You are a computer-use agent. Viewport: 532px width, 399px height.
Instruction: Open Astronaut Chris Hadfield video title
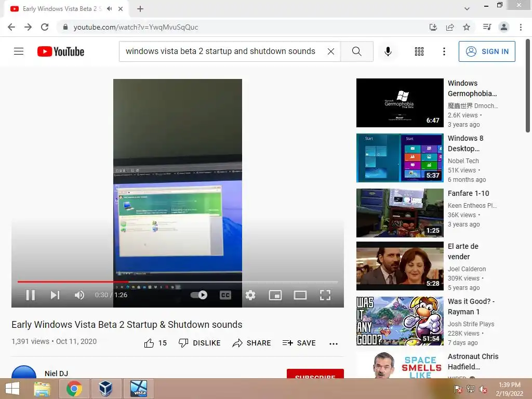[473, 362]
